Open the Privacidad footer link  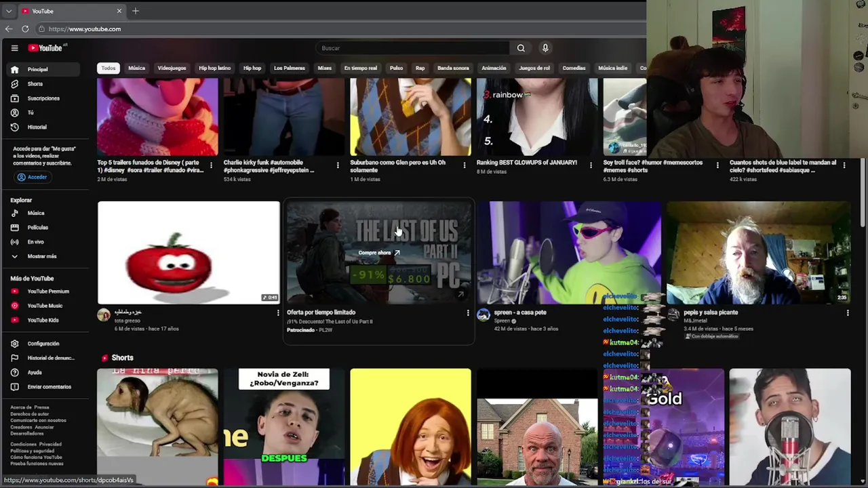[50, 444]
